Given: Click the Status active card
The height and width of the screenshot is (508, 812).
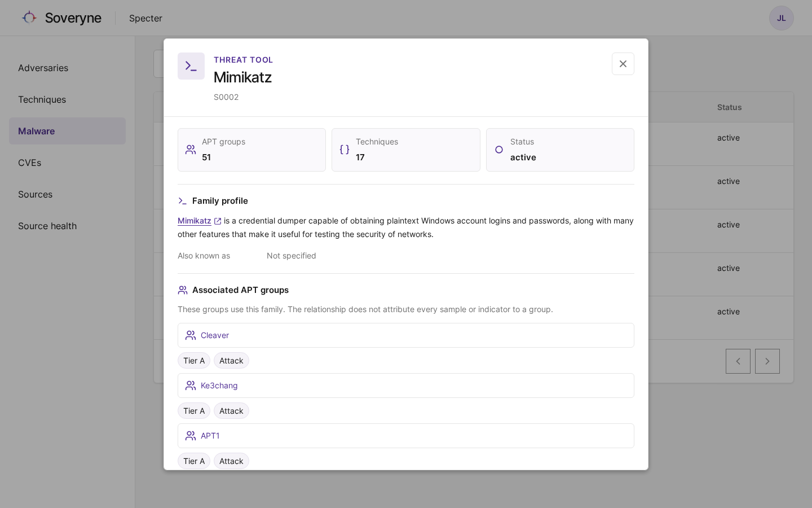Looking at the screenshot, I should pyautogui.click(x=560, y=150).
